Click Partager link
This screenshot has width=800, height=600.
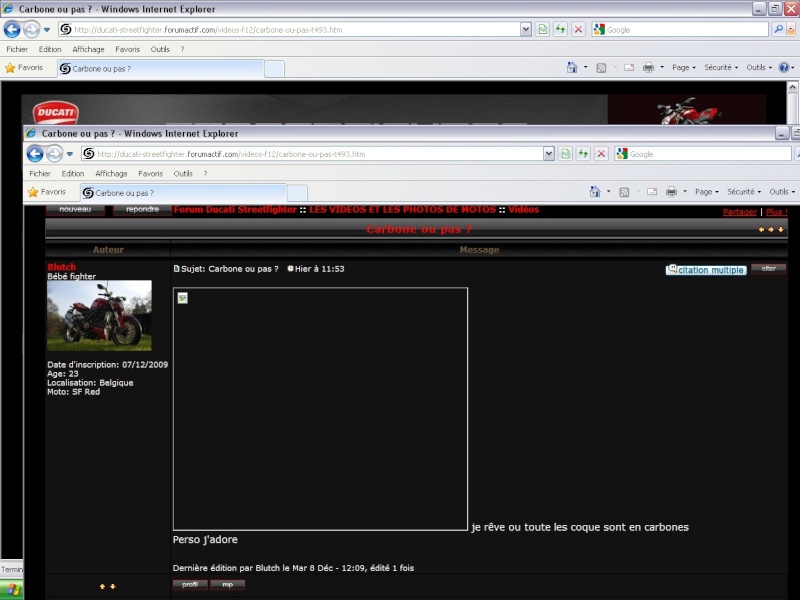tap(740, 212)
